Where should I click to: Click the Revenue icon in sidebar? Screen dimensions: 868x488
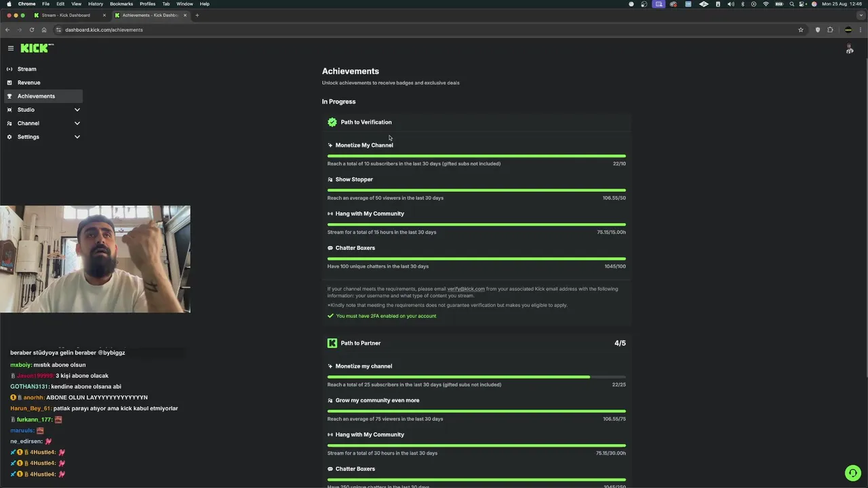coord(9,83)
